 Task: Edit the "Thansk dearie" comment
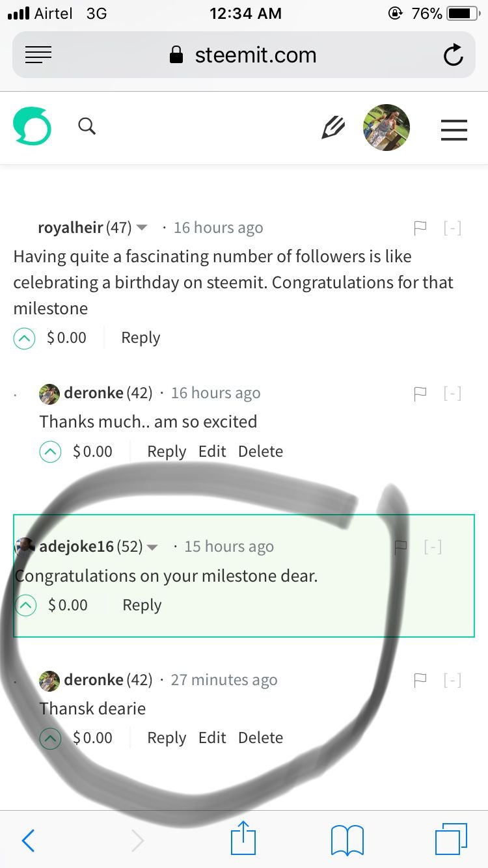212,738
